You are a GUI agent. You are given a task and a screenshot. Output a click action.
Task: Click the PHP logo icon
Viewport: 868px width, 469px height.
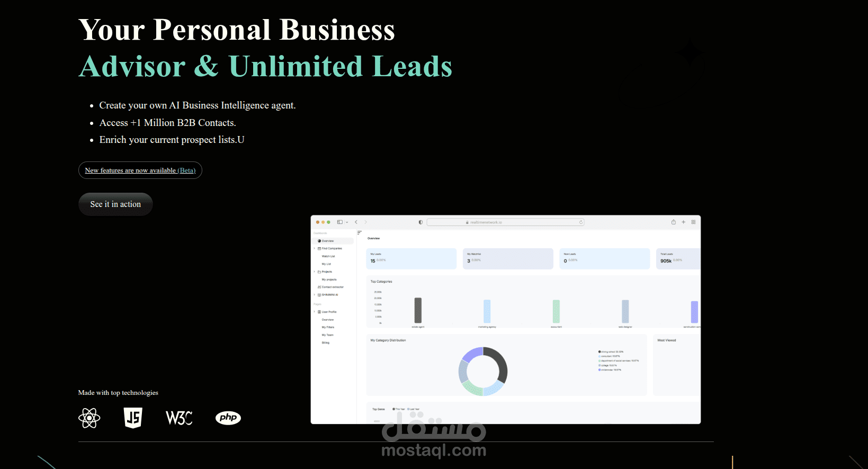tap(228, 418)
